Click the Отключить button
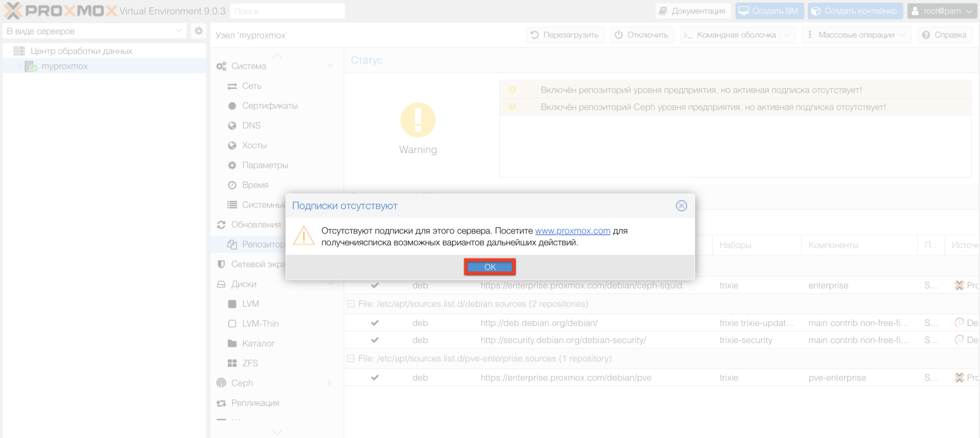 point(641,35)
